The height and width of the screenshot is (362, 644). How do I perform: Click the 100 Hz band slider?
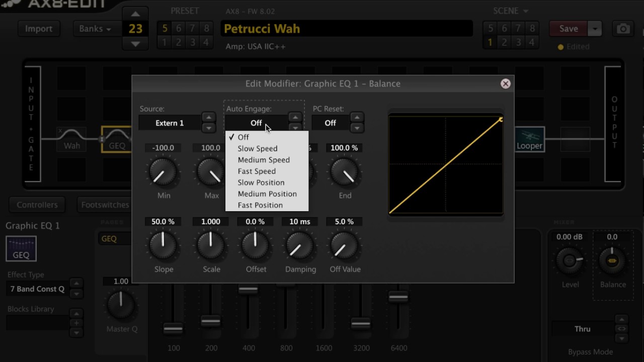click(x=173, y=329)
